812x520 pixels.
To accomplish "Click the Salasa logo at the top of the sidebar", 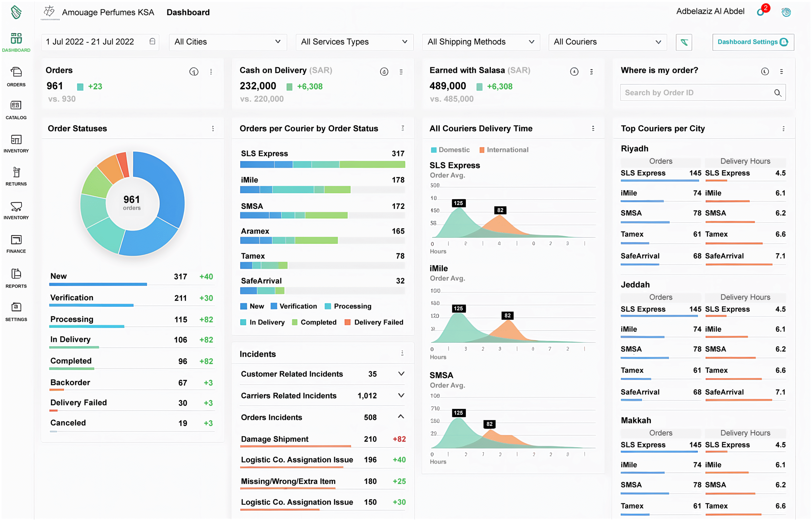I will pyautogui.click(x=16, y=12).
